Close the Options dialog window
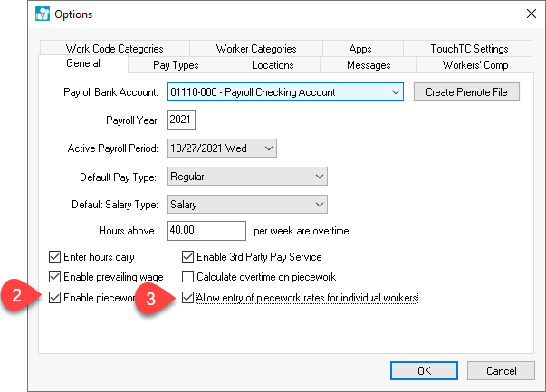This screenshot has width=546, height=392. pyautogui.click(x=531, y=14)
